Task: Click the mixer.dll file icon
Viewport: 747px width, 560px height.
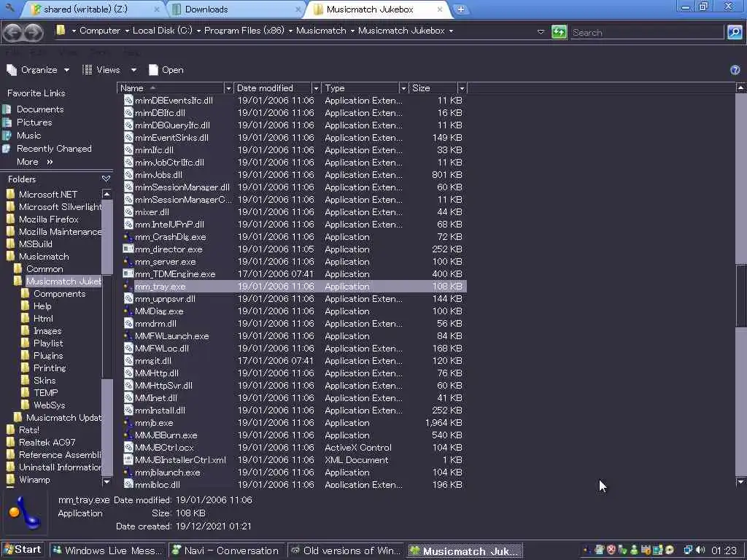Action: pyautogui.click(x=128, y=212)
